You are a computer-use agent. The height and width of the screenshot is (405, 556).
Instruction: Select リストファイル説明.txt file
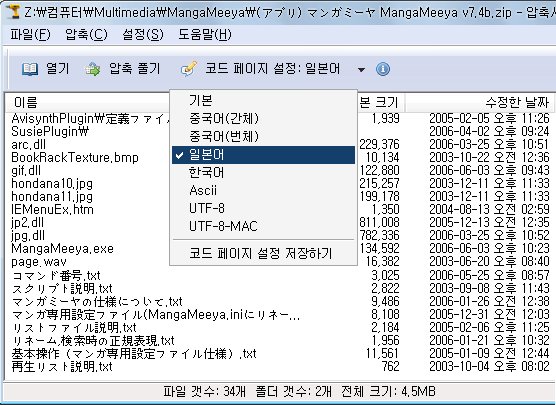point(74,327)
